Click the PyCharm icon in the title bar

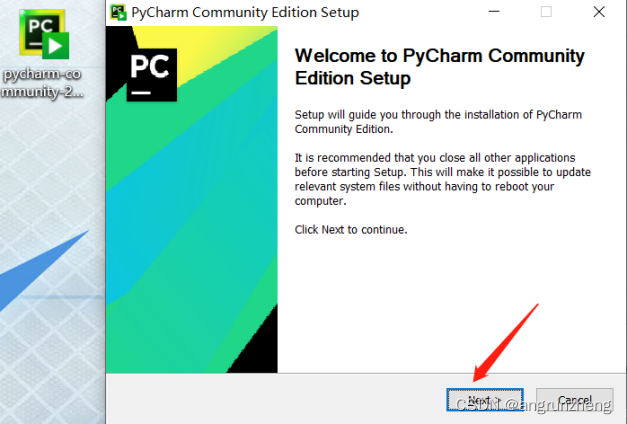pos(118,12)
